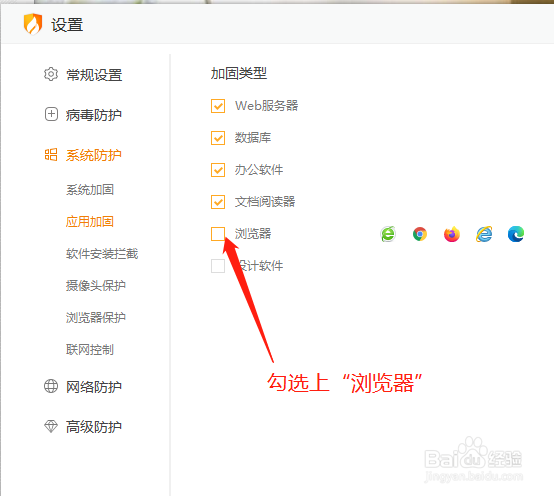This screenshot has width=554, height=496.
Task: Click the diamond icon beside 高级防护
Action: coord(51,426)
